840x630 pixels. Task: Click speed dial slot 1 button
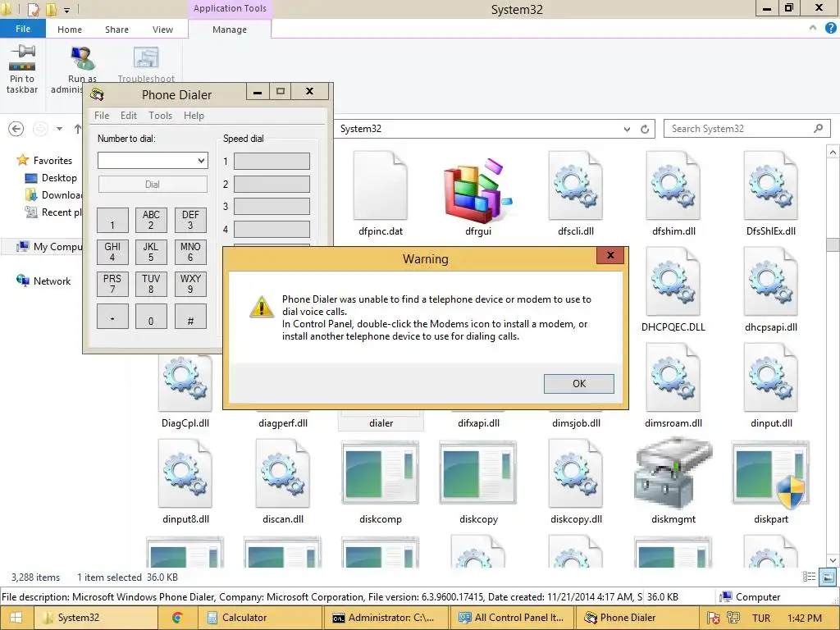[x=272, y=162]
